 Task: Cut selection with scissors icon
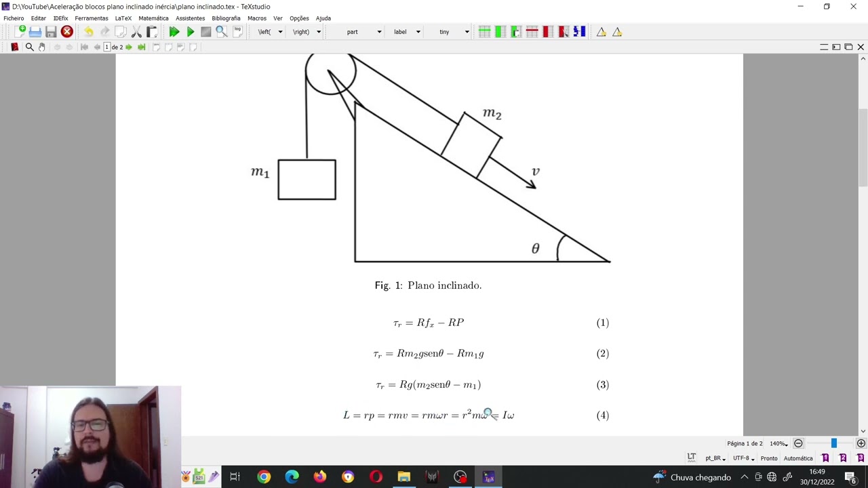tap(136, 32)
